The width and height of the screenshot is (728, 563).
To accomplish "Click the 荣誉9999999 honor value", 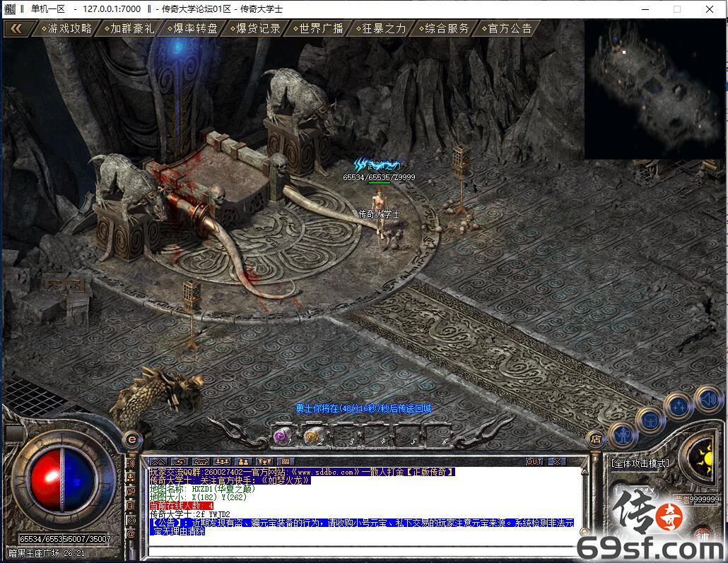I will pyautogui.click(x=697, y=499).
